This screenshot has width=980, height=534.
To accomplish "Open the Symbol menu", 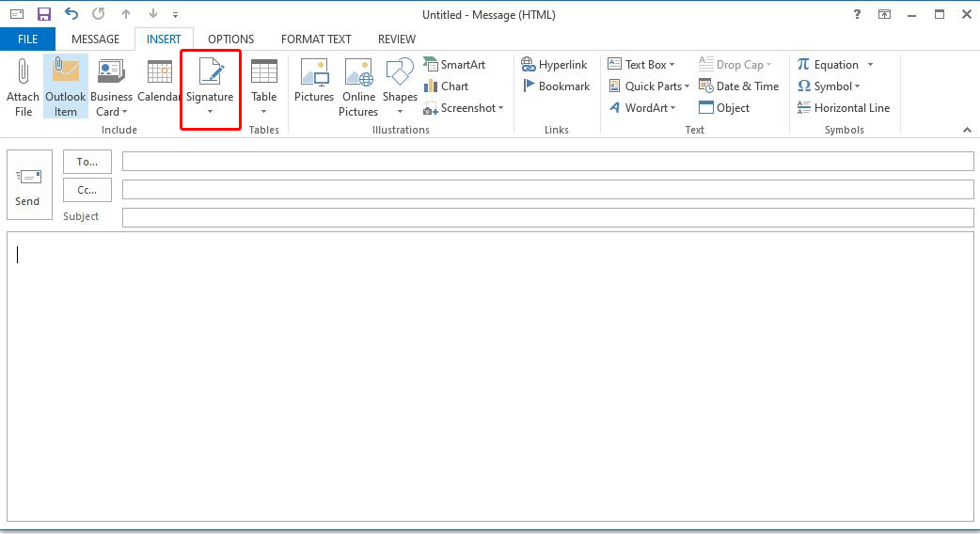I will [x=829, y=86].
